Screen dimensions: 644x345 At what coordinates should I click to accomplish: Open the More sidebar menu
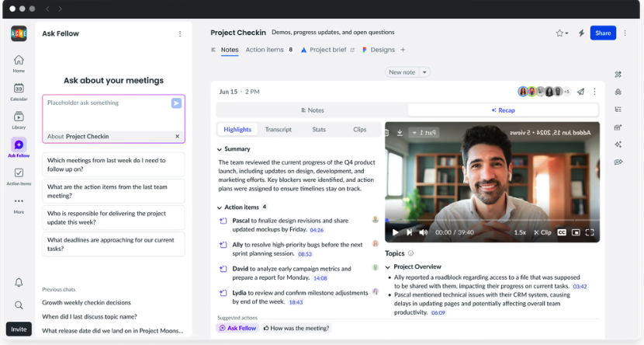pyautogui.click(x=19, y=205)
